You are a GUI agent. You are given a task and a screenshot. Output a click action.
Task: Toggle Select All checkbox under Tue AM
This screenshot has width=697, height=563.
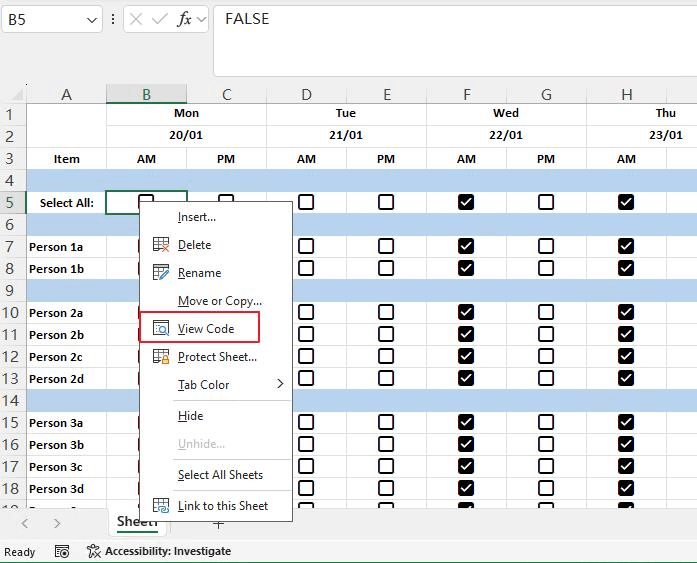(306, 202)
